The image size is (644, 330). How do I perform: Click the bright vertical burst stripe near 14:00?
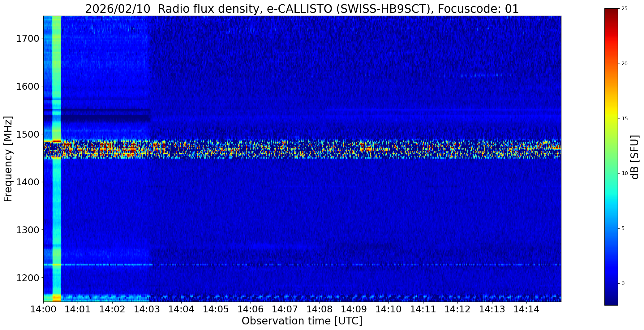pos(57,159)
